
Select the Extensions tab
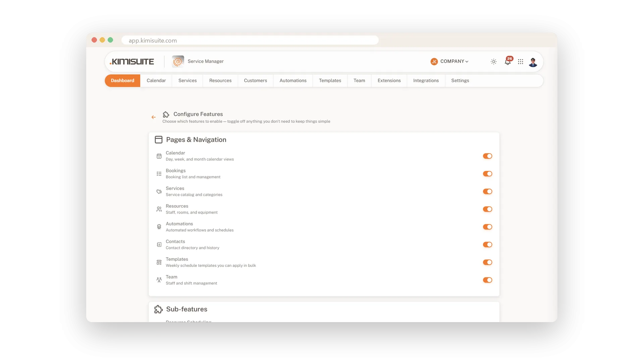(x=389, y=81)
